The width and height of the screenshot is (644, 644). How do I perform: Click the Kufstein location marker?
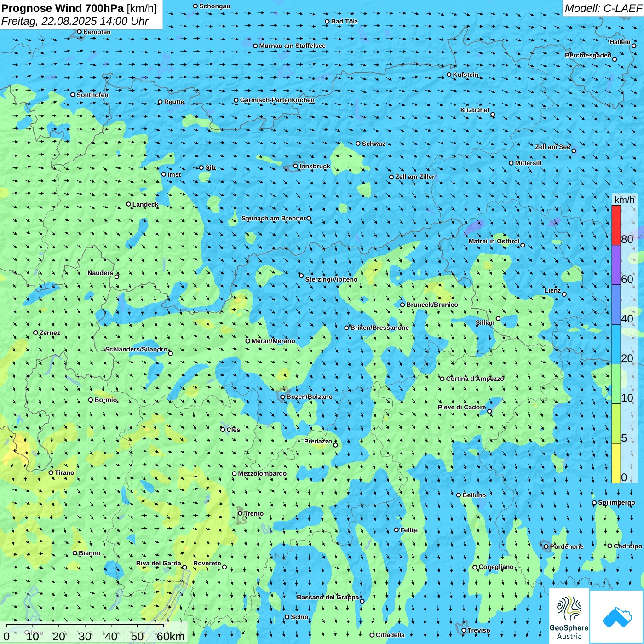(x=449, y=75)
